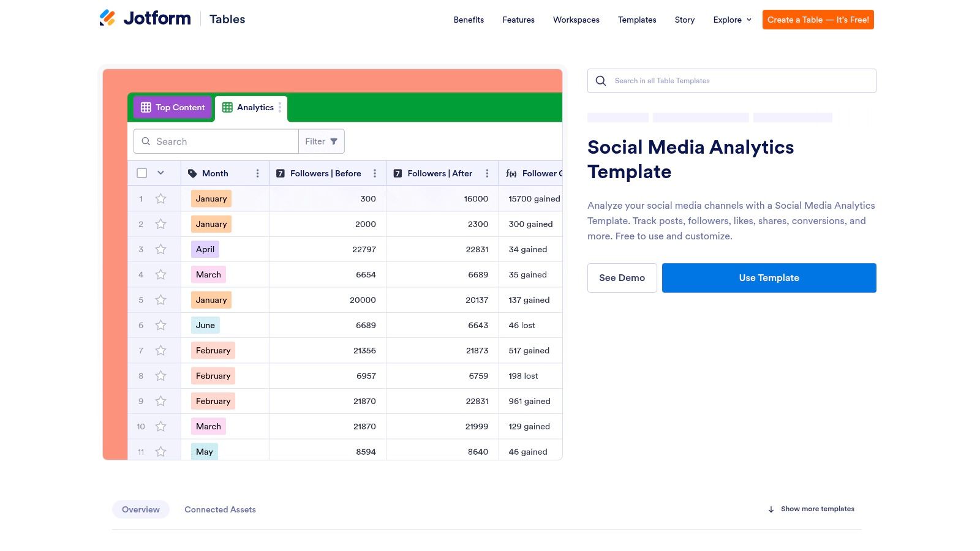The image size is (980, 551).
Task: Click the Top Content grid icon
Action: 146,107
